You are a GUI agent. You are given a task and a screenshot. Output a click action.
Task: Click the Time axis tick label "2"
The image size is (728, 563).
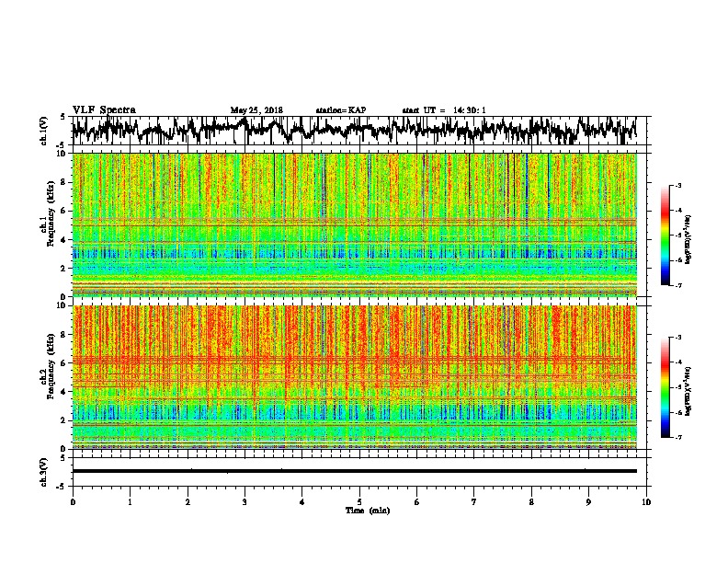click(188, 502)
